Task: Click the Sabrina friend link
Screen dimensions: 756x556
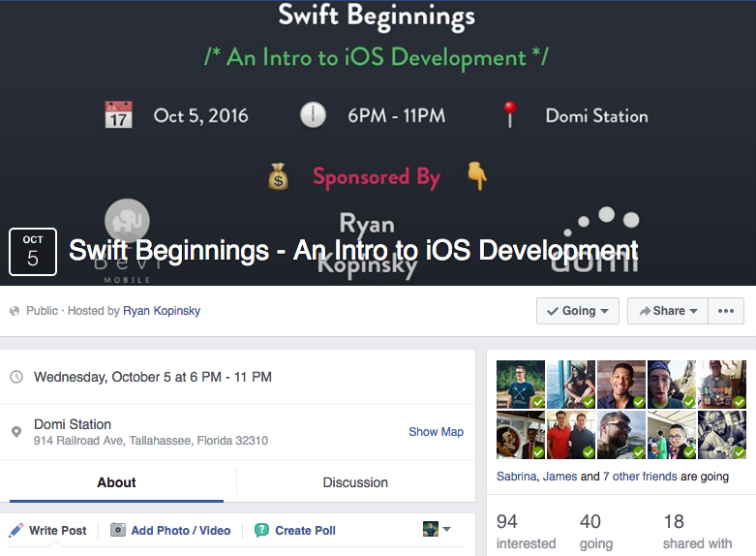Action: (x=516, y=477)
